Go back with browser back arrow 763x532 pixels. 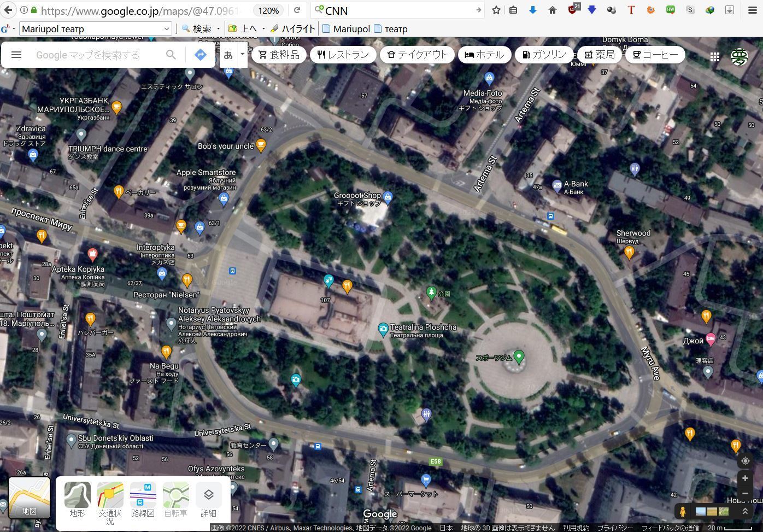[x=8, y=10]
